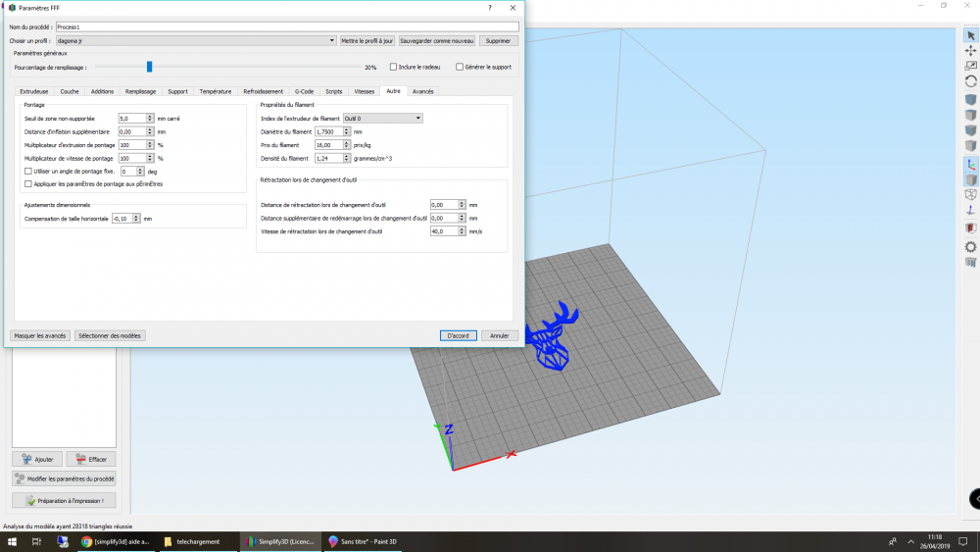The width and height of the screenshot is (980, 552).
Task: Open the Vitesses tab
Action: (x=365, y=91)
